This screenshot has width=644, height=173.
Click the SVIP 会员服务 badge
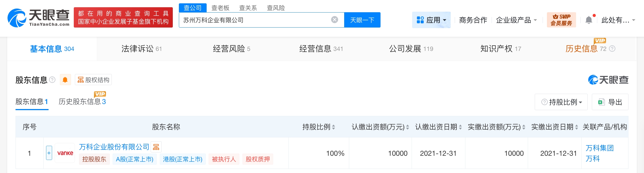pyautogui.click(x=561, y=20)
